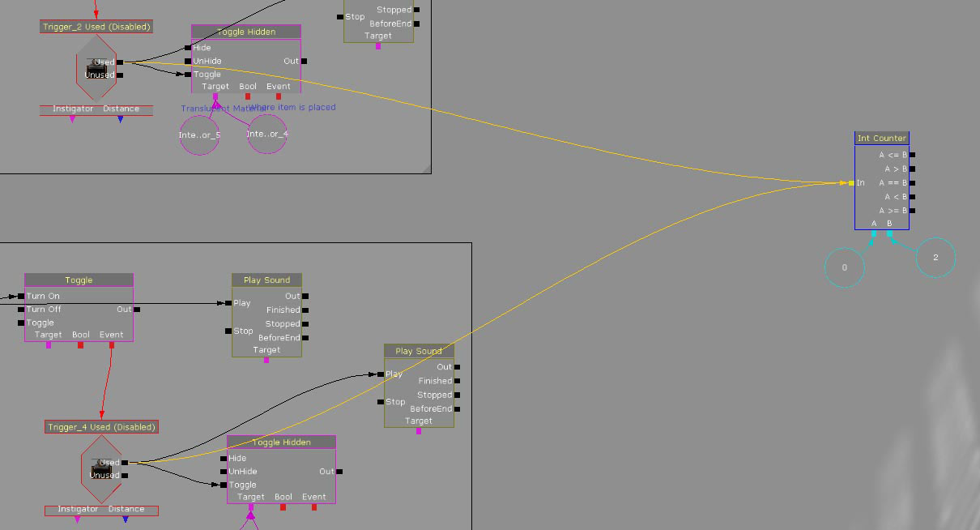The width and height of the screenshot is (980, 530).
Task: Select the Inte..or_5 object variable circle
Action: pos(199,135)
